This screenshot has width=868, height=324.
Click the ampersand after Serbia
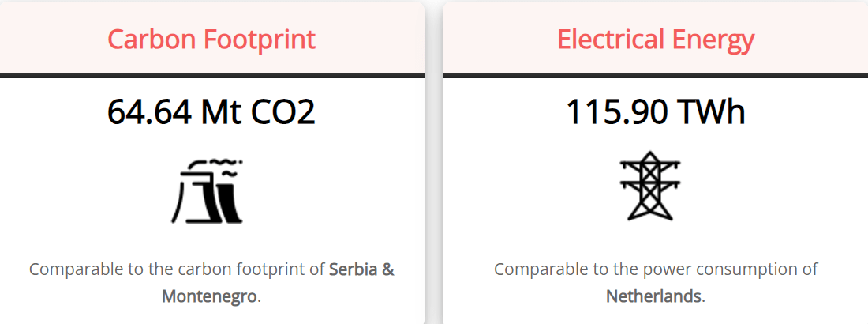pos(388,269)
